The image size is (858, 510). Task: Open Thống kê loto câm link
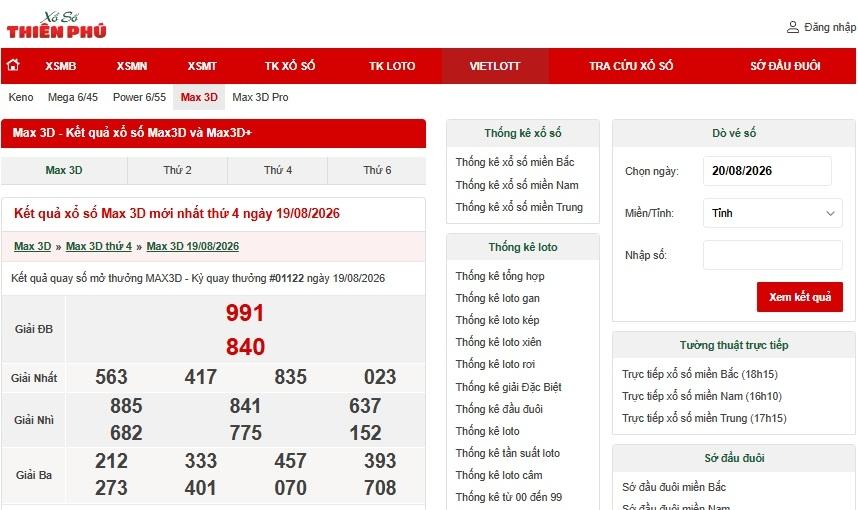coord(499,475)
